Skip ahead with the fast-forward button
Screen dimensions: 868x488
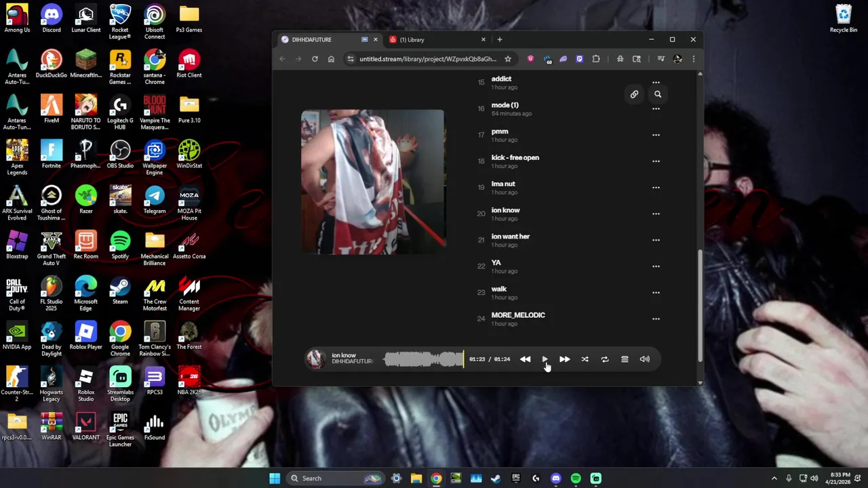click(564, 359)
